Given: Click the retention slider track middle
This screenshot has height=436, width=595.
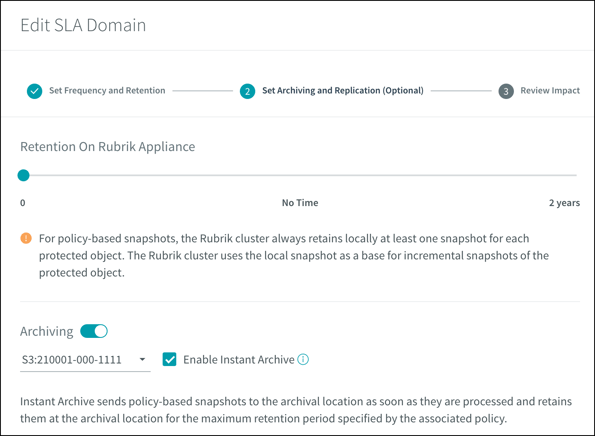Looking at the screenshot, I should coord(300,175).
